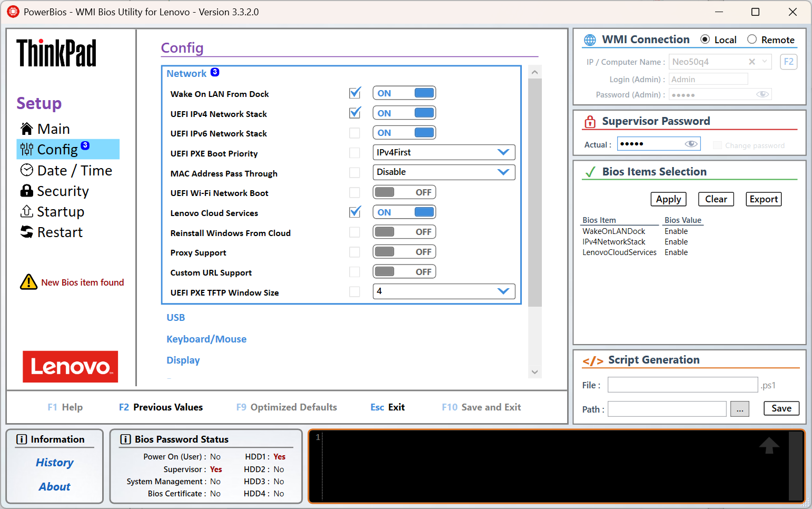
Task: Click the New Bios item warning icon
Action: click(x=28, y=282)
